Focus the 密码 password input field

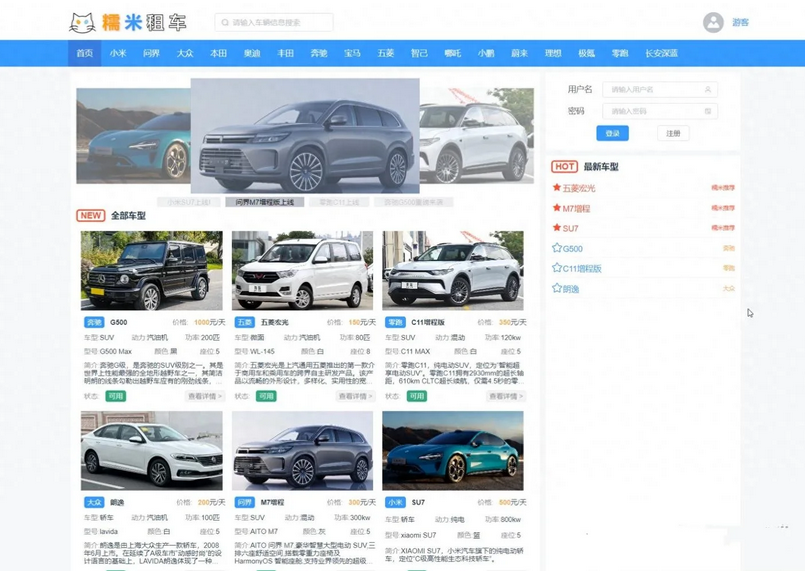point(660,111)
